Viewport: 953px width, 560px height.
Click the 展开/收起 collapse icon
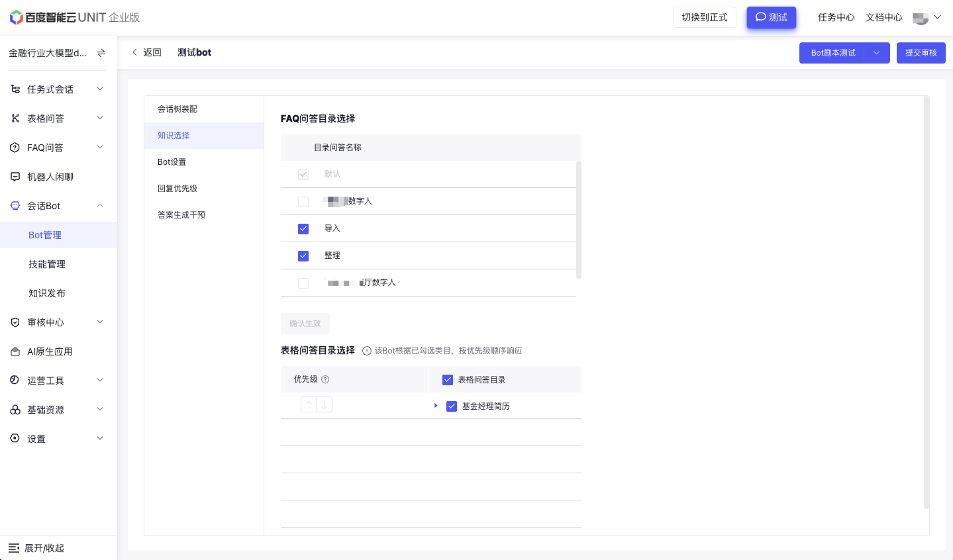pos(14,548)
